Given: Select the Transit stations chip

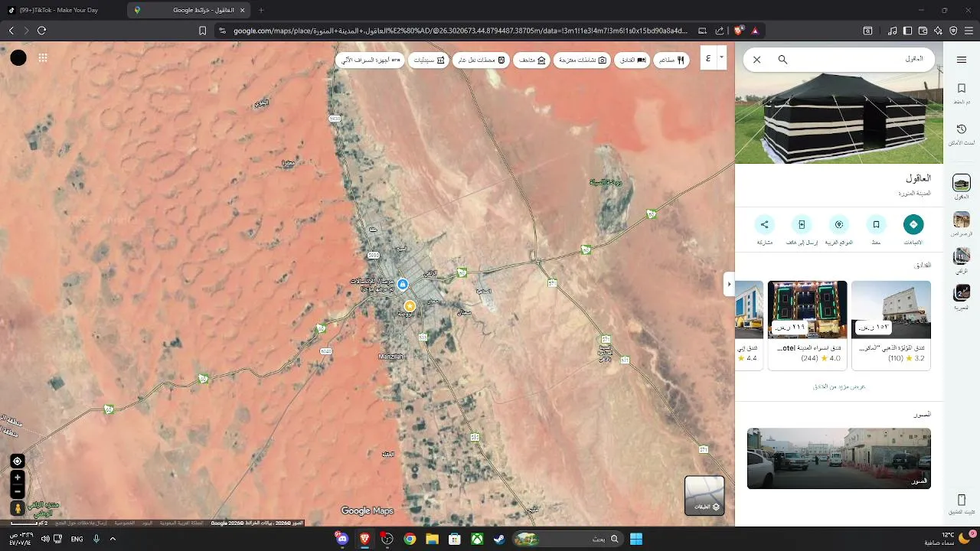Looking at the screenshot, I should [481, 60].
